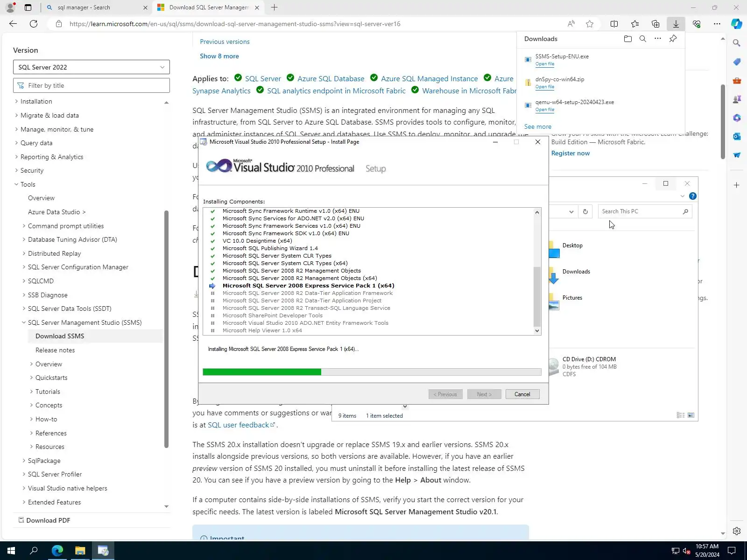Open Edge sidebar settings gear
This screenshot has height=560, width=747.
coord(737,531)
